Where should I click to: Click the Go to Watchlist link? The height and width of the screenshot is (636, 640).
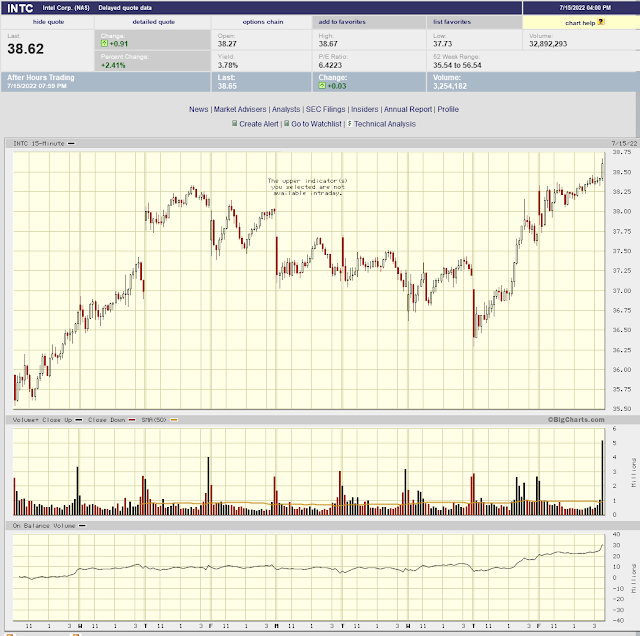click(x=316, y=124)
